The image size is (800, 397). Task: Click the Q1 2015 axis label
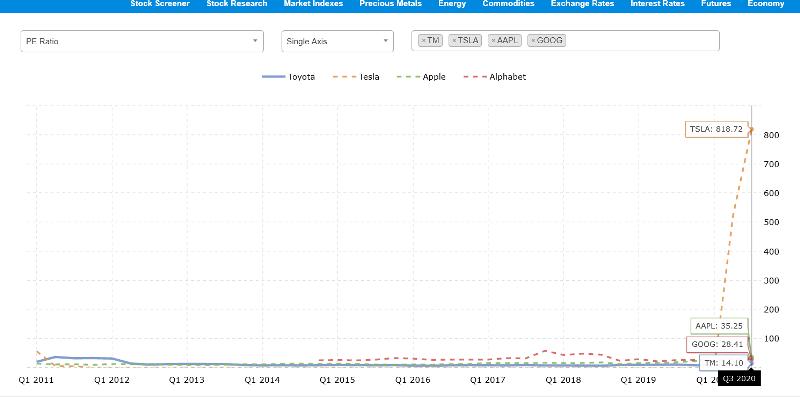337,380
